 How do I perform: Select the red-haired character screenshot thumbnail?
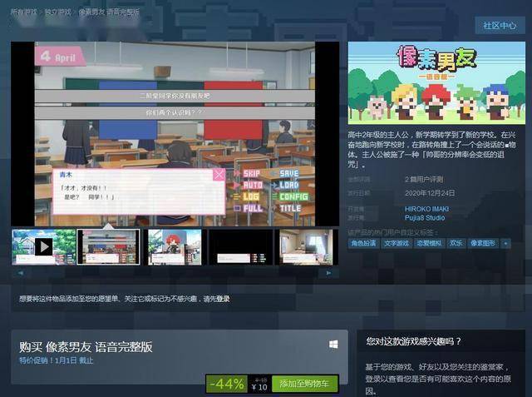[x=175, y=247]
